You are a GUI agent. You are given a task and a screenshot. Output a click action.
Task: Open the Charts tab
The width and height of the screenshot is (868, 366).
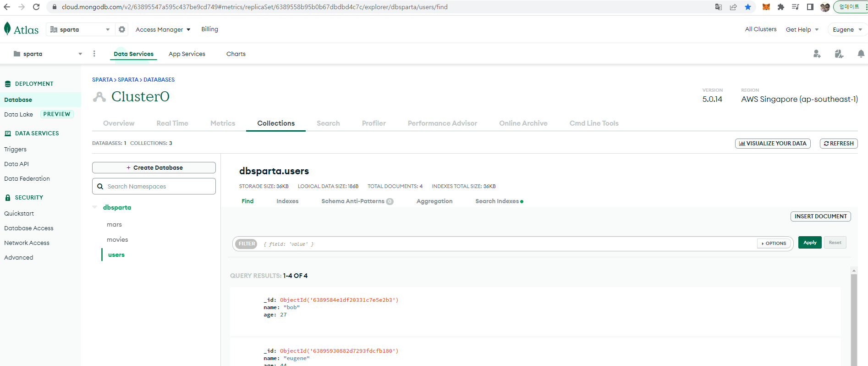click(236, 54)
